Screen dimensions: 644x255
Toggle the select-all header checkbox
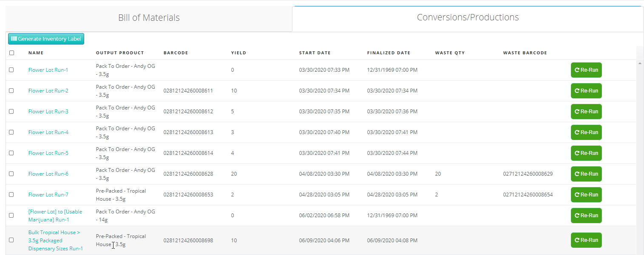click(x=11, y=53)
